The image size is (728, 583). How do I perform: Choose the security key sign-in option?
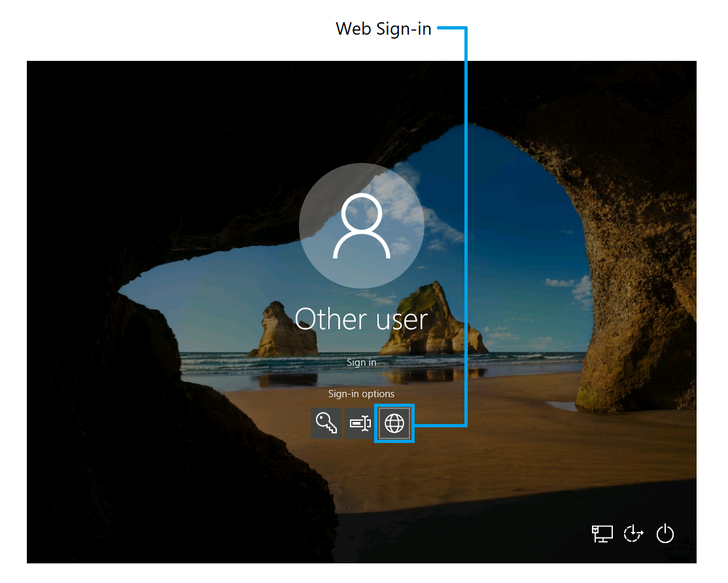[359, 424]
